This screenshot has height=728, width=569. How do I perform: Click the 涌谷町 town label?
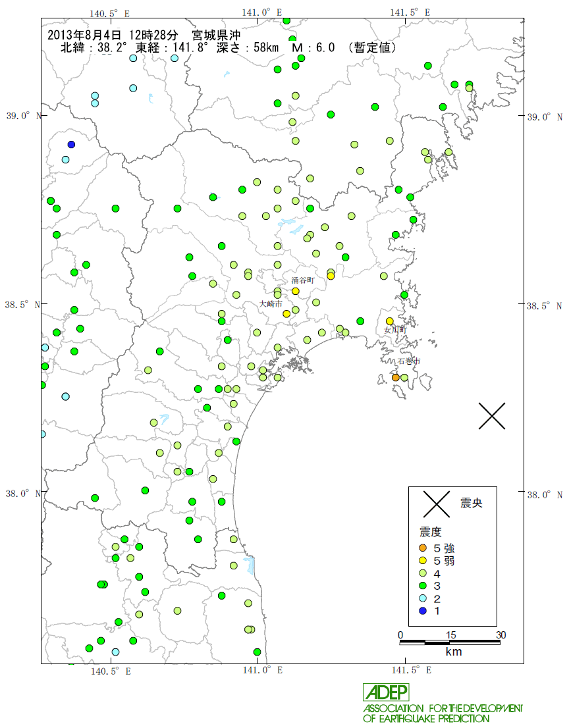pos(303,280)
